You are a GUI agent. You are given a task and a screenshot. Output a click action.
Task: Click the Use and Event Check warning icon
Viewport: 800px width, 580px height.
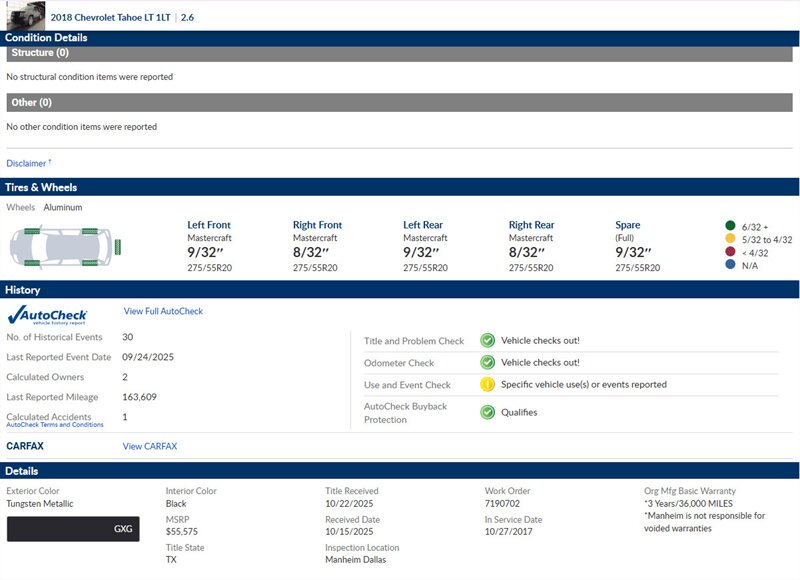tap(487, 385)
